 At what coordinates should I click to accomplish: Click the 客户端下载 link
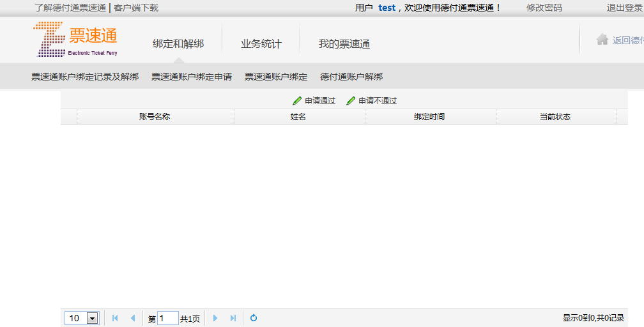coord(136,8)
